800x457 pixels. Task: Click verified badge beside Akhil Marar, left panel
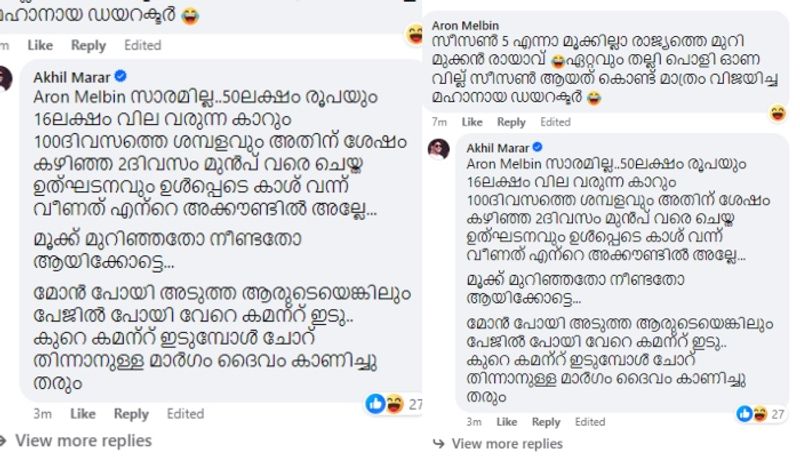(119, 75)
